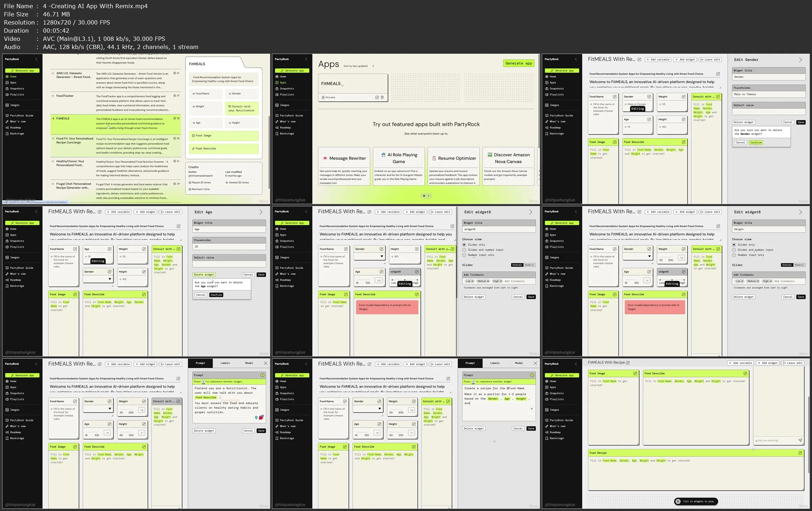Click Leave edit in the FitMEALS With Recipe frame

click(793, 363)
